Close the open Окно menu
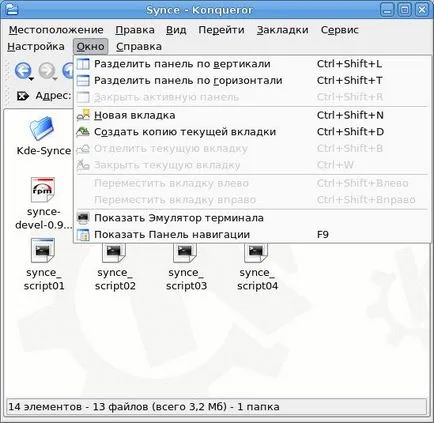 [90, 46]
